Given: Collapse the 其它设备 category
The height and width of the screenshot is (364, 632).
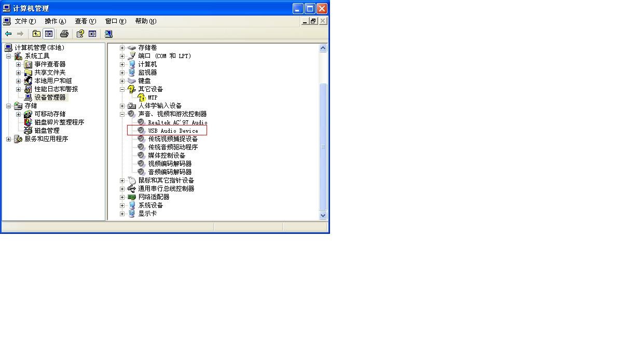Looking at the screenshot, I should (x=122, y=89).
